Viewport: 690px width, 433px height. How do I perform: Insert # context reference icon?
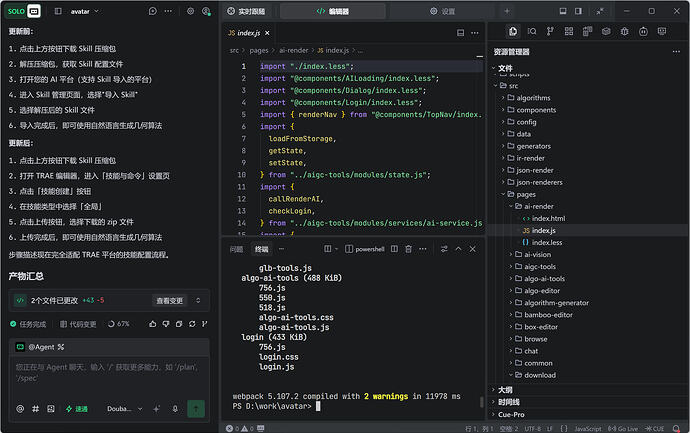pyautogui.click(x=36, y=409)
